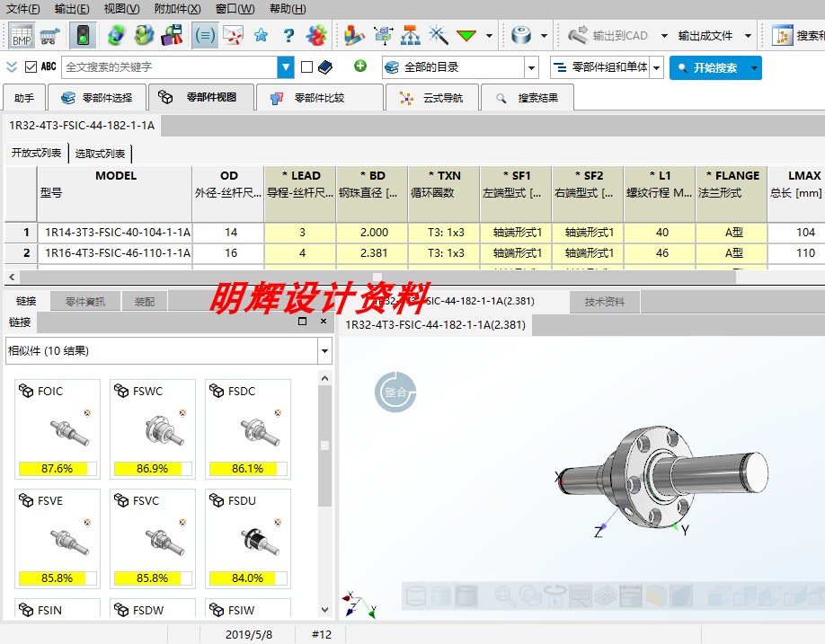
Task: Open the 输出(E) menu
Action: pos(72,9)
